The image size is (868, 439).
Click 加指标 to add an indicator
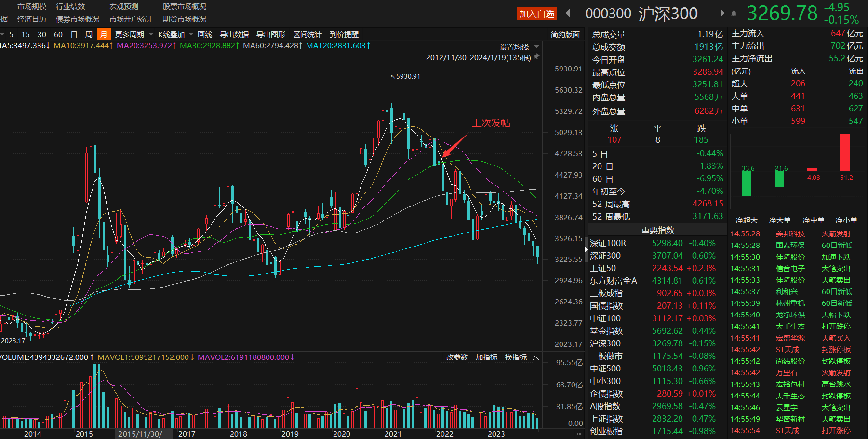[486, 357]
